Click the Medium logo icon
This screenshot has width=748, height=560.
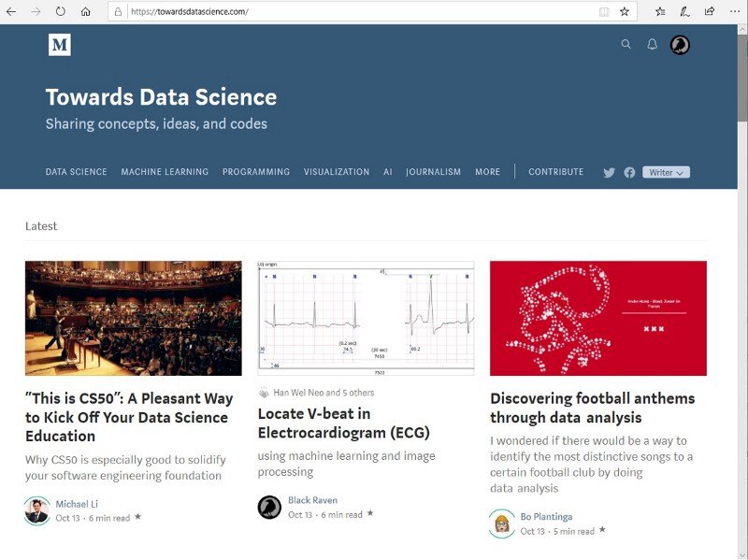(60, 45)
